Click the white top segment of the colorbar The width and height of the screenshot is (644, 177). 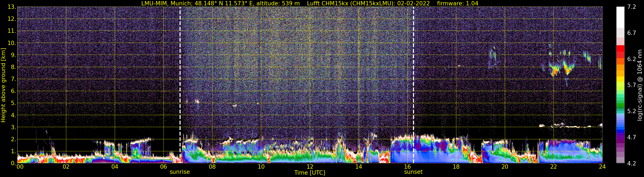(x=620, y=17)
